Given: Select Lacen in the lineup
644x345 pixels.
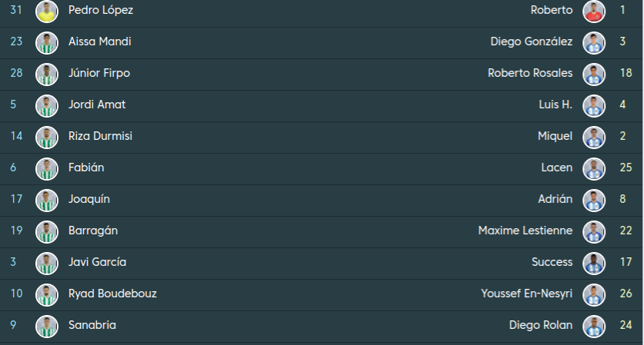Looking at the screenshot, I should 556,168.
